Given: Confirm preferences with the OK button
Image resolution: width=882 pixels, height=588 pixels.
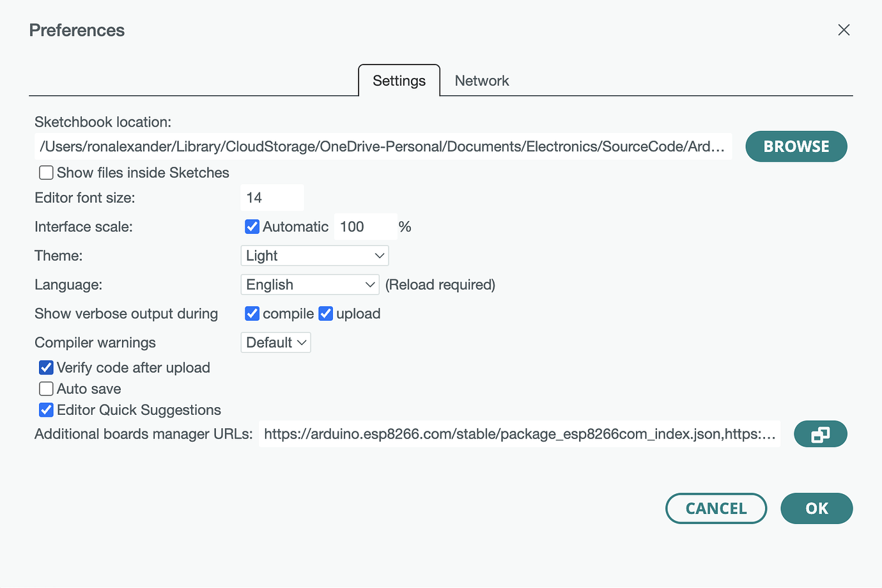Looking at the screenshot, I should pyautogui.click(x=816, y=509).
